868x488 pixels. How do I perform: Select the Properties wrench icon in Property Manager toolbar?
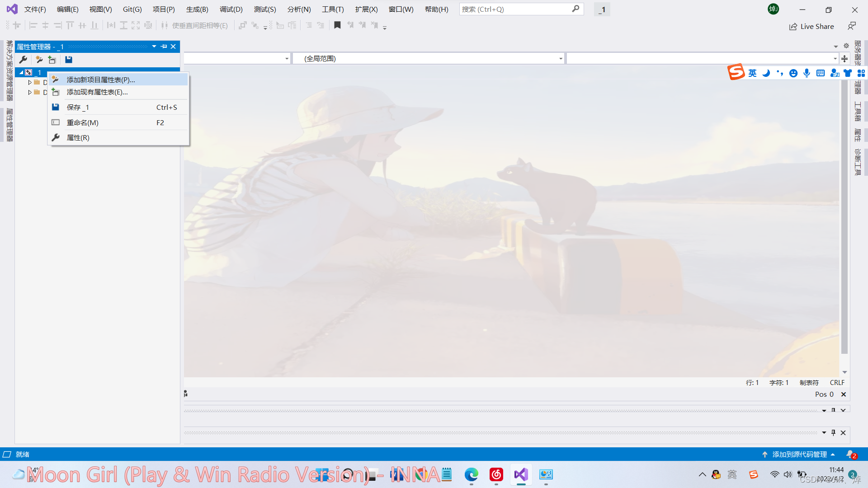23,59
